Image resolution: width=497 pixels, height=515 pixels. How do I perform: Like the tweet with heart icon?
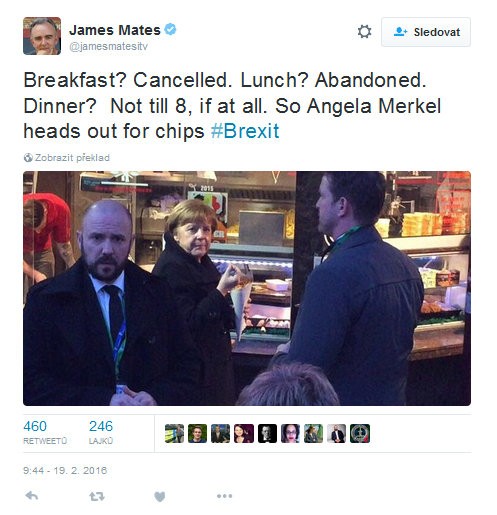(x=160, y=496)
